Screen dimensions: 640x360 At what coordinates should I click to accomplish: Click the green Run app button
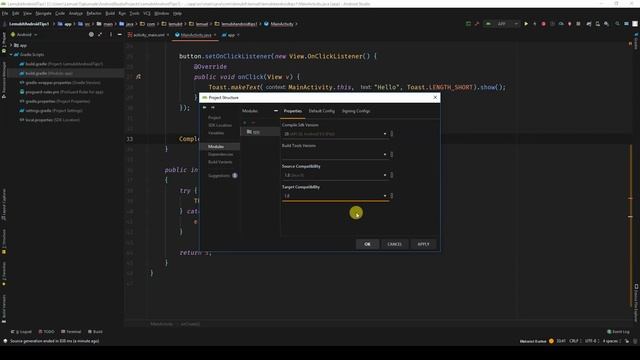[x=526, y=24]
